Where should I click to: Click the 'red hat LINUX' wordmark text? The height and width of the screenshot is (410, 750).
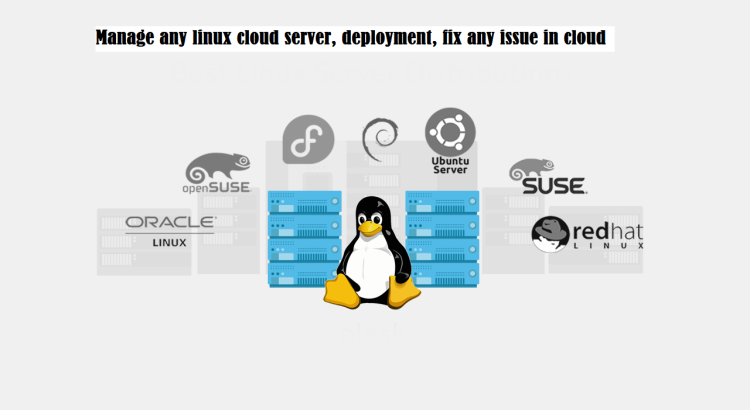(x=607, y=236)
